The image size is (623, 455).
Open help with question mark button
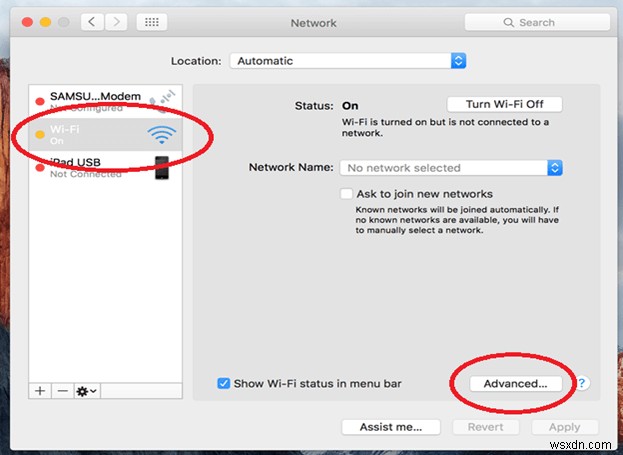(x=582, y=383)
